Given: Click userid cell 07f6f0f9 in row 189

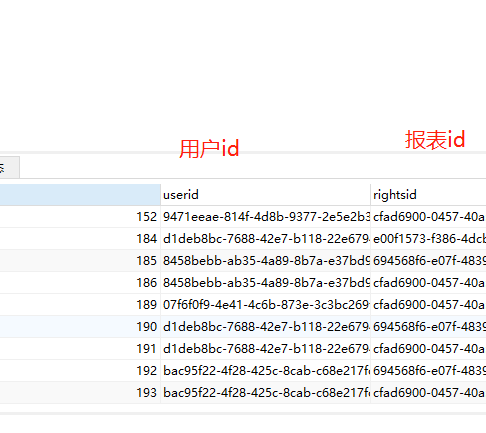Looking at the screenshot, I should pyautogui.click(x=265, y=305).
